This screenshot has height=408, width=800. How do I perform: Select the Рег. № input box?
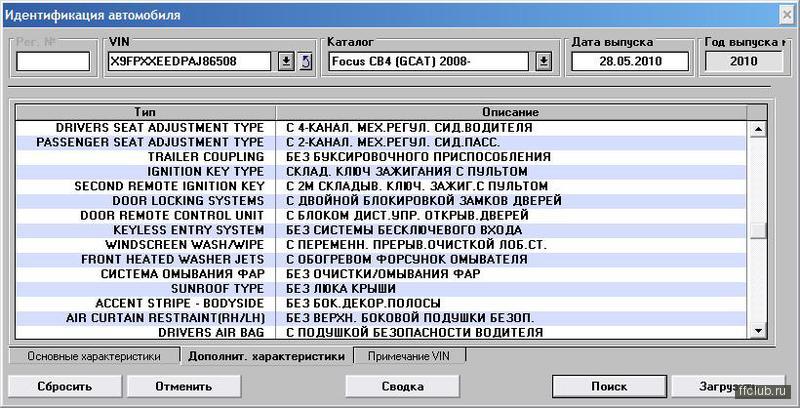coord(53,62)
